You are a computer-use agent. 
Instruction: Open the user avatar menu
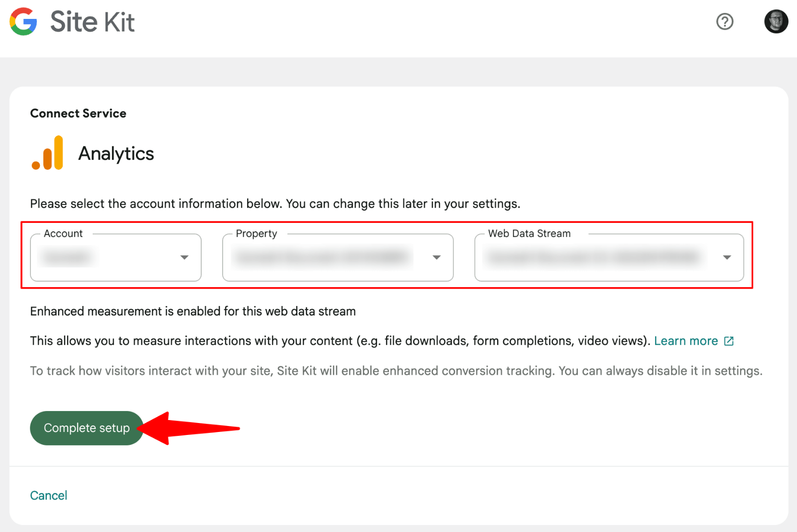(x=776, y=21)
